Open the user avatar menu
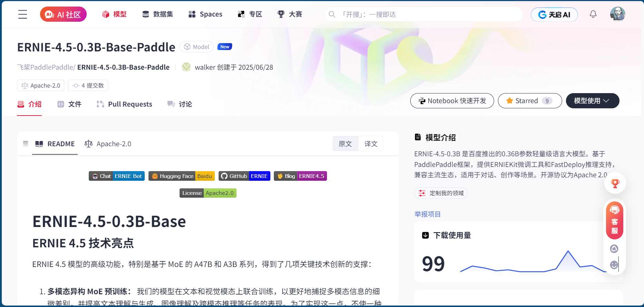 point(618,14)
